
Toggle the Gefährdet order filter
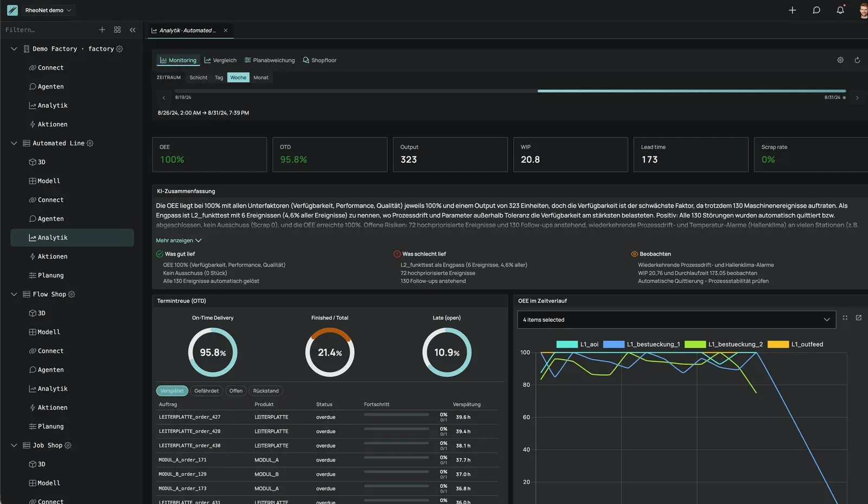(207, 391)
